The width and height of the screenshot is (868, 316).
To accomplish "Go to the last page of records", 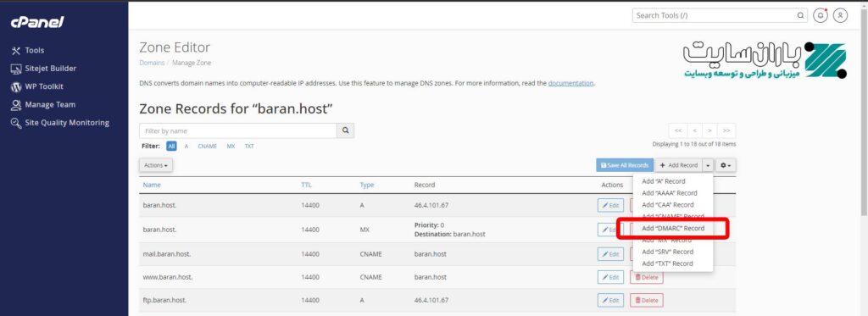I will tap(726, 131).
